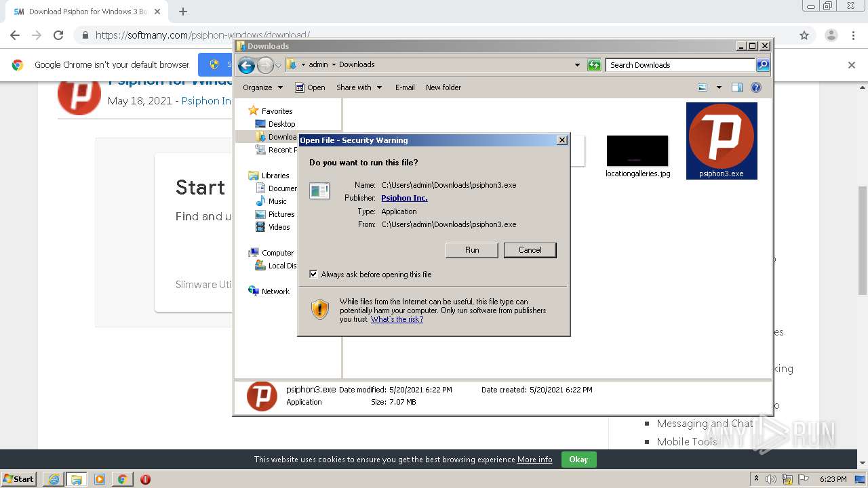The height and width of the screenshot is (488, 868).
Task: Close the Open File Security Warning dialog
Action: point(561,140)
